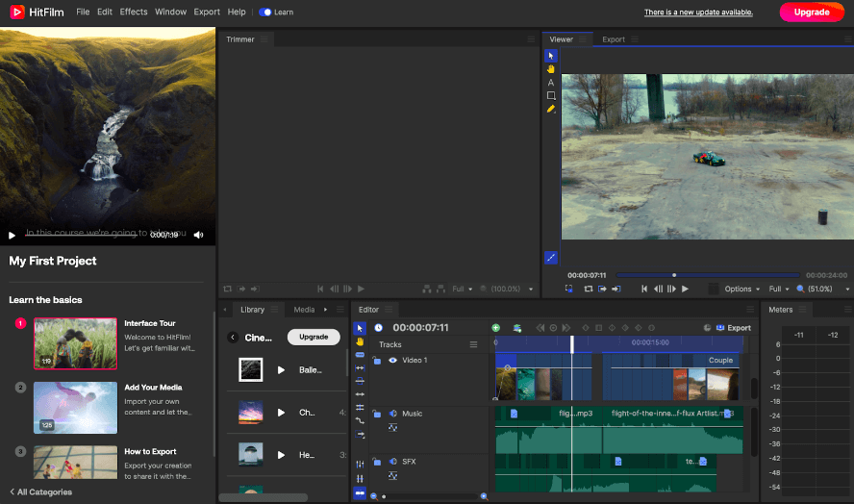Select the Library tab
Image resolution: width=854 pixels, height=504 pixels.
coord(252,310)
